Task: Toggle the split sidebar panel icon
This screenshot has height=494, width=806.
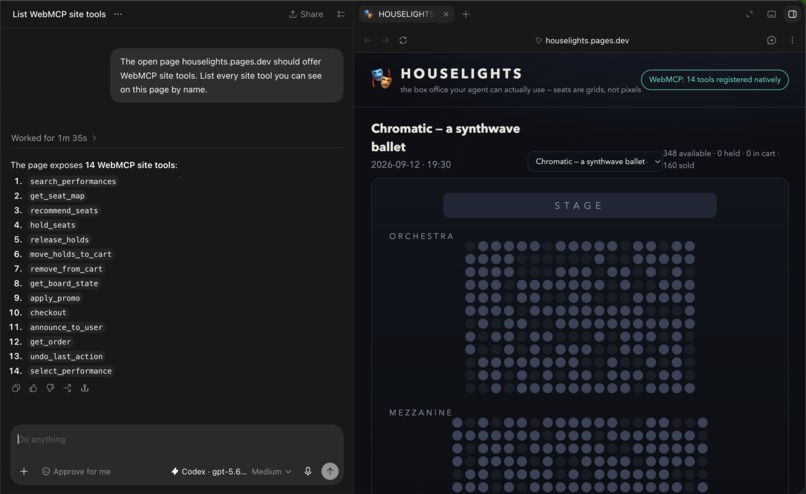Action: (792, 14)
